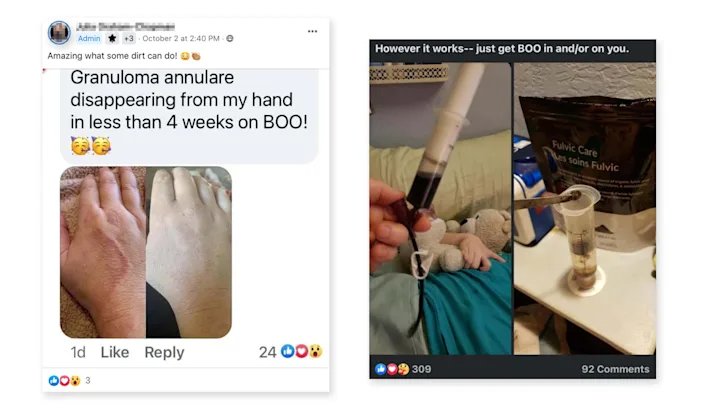The height and width of the screenshot is (409, 705).
Task: Open the +3 badges indicator
Action: tap(129, 39)
